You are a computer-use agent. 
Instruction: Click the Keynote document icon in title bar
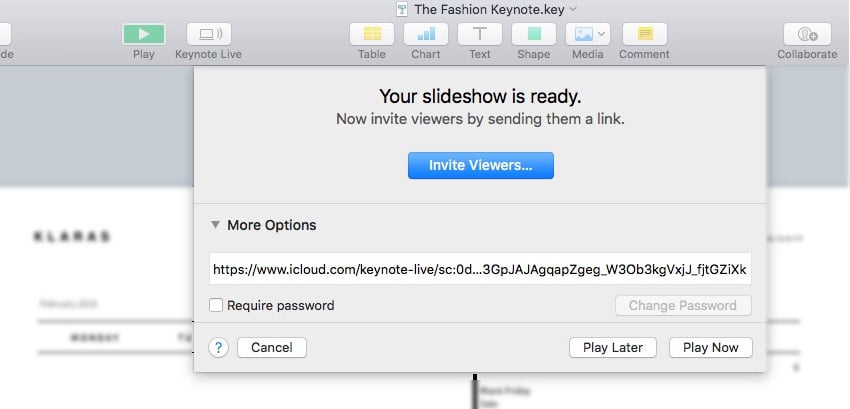(402, 9)
